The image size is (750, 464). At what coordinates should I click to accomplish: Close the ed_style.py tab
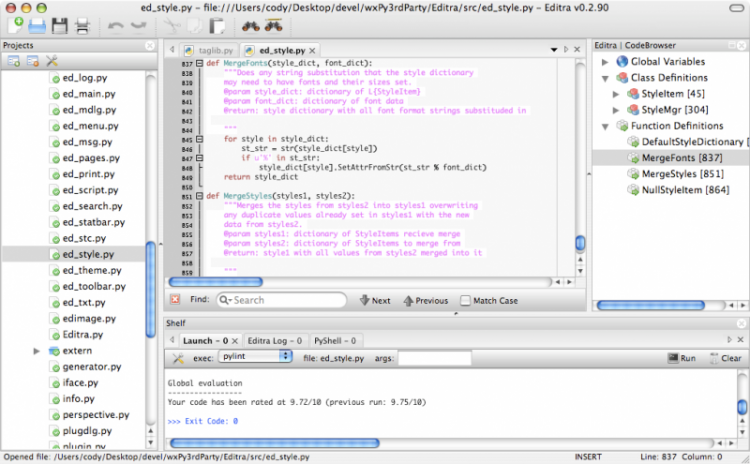coord(312,50)
